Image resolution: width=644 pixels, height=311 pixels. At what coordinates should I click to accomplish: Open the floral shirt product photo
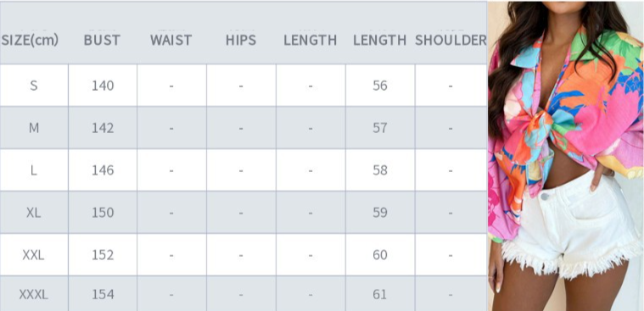566,156
